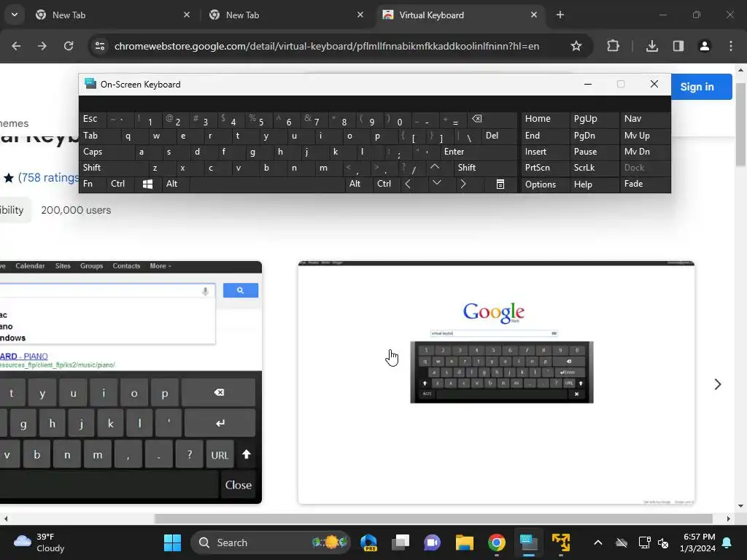
Task: Go forward to the next page
Action: coord(42,46)
